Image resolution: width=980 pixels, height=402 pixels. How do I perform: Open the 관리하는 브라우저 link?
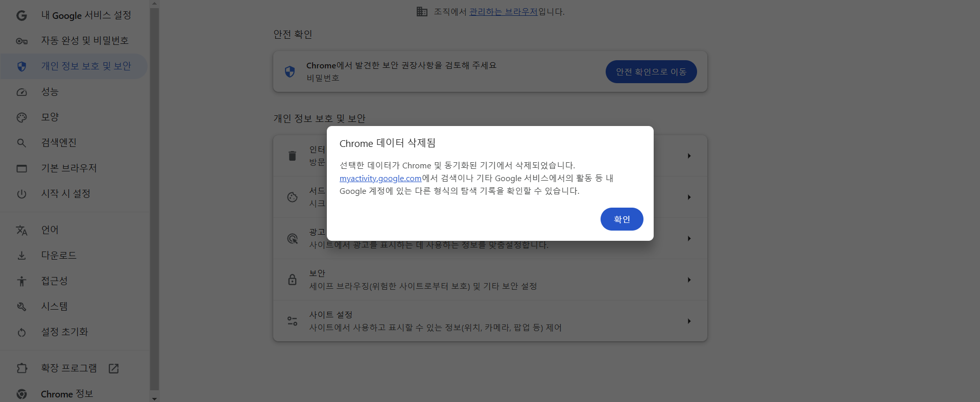pos(503,11)
